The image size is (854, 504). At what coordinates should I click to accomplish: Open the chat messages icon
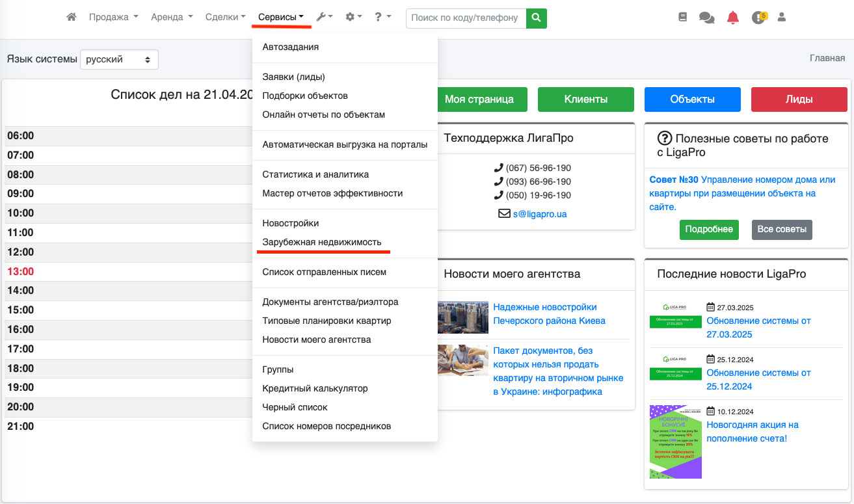706,18
